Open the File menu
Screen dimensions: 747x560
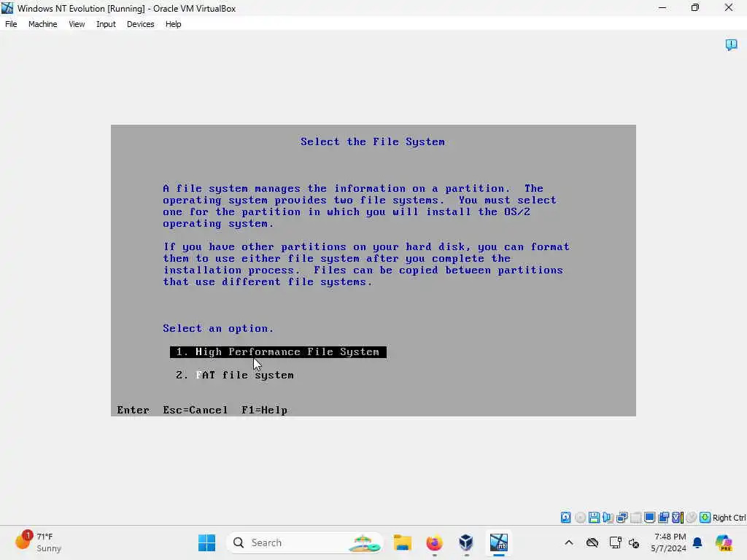click(x=11, y=24)
